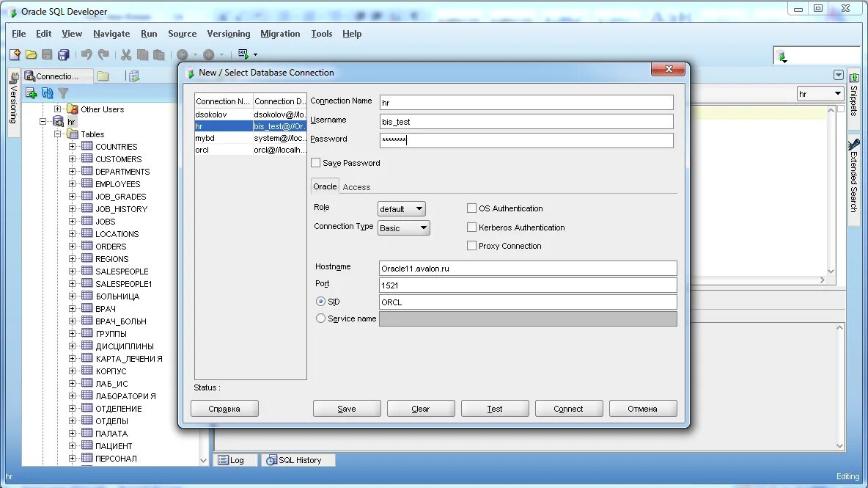Click the New Connection green plus icon
Image resolution: width=868 pixels, height=488 pixels.
click(31, 93)
